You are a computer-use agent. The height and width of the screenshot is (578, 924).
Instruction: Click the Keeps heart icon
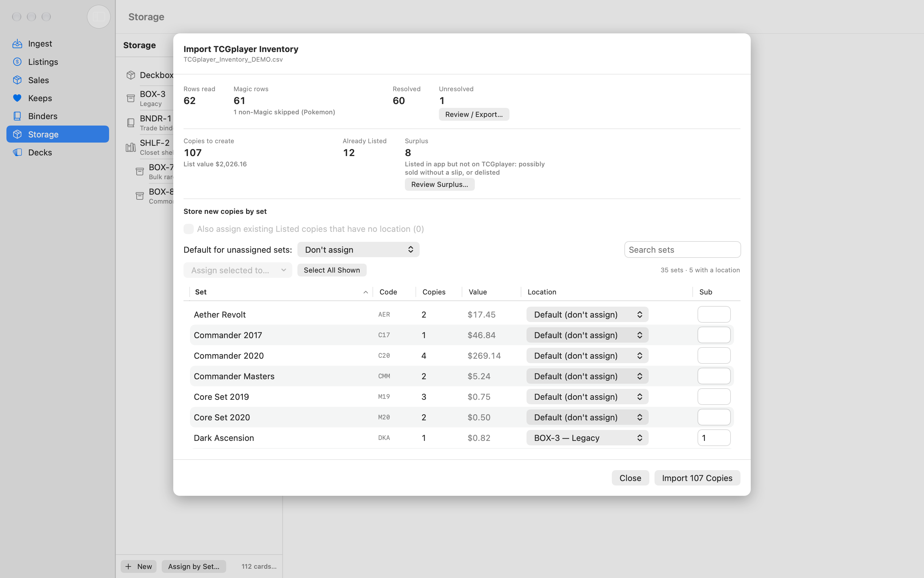click(x=17, y=98)
